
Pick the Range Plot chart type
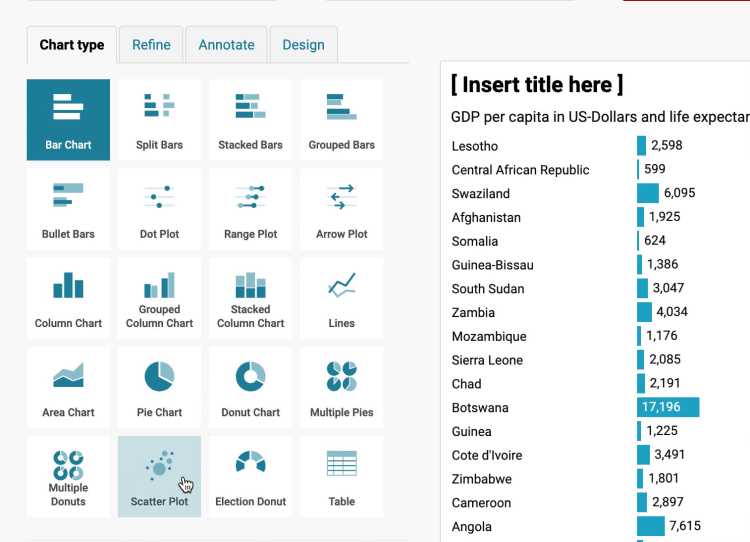click(x=251, y=209)
